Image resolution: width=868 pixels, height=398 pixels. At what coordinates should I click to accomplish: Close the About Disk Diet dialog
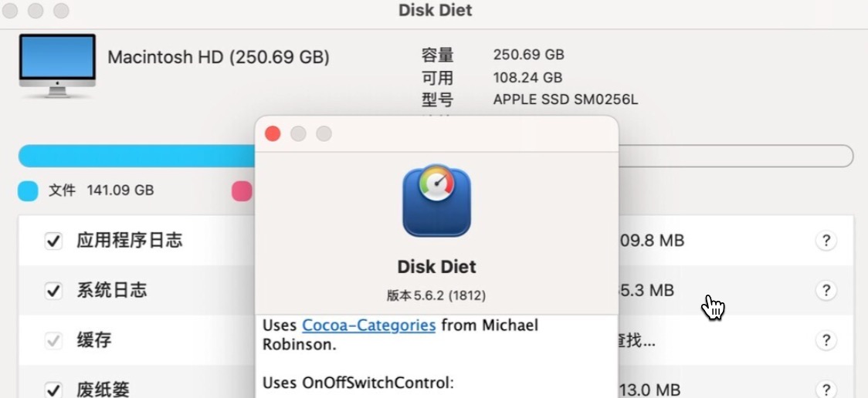pos(273,133)
